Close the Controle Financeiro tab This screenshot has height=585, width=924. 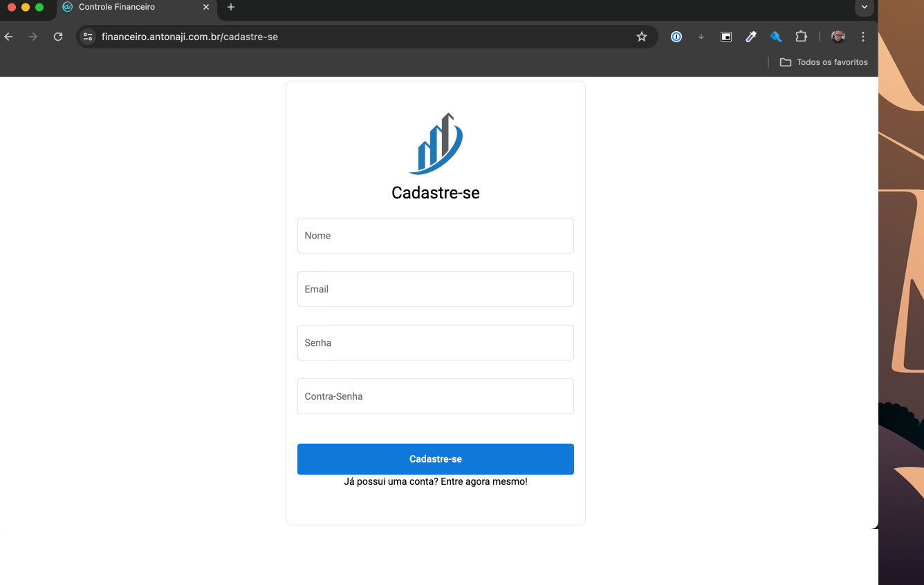click(x=206, y=7)
